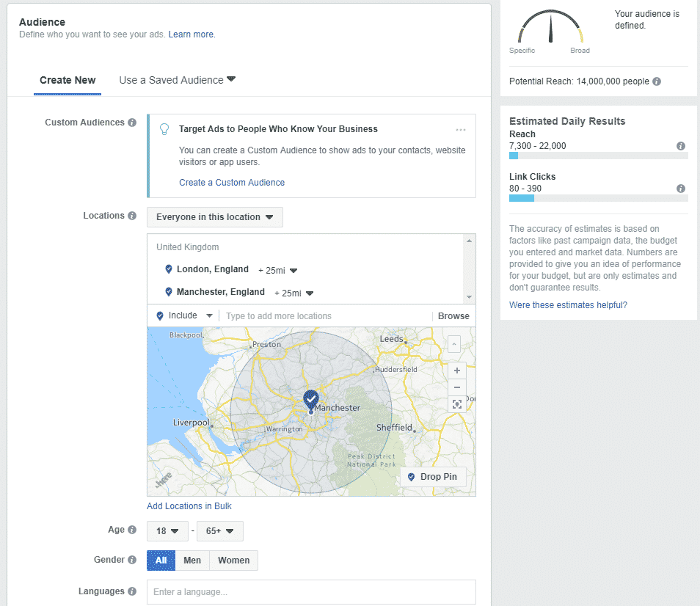Click Create a Custom Audience link
Image resolution: width=700 pixels, height=606 pixels.
click(232, 183)
